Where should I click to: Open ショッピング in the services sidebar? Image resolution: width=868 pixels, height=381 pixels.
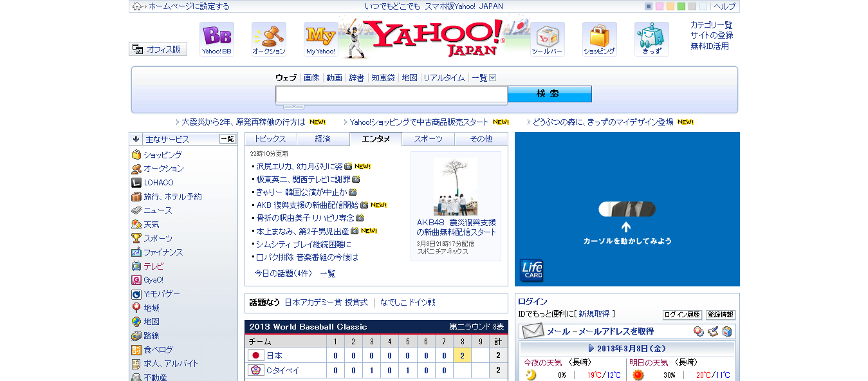[x=162, y=154]
